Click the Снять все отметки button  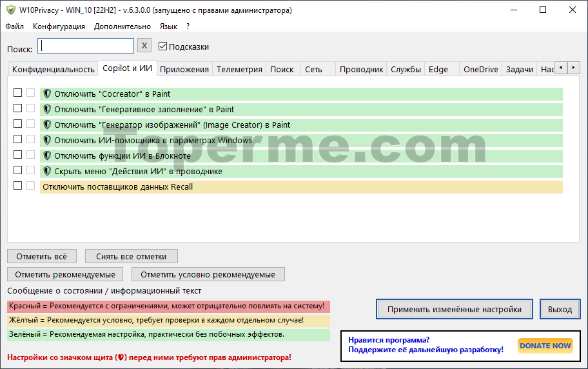132,256
